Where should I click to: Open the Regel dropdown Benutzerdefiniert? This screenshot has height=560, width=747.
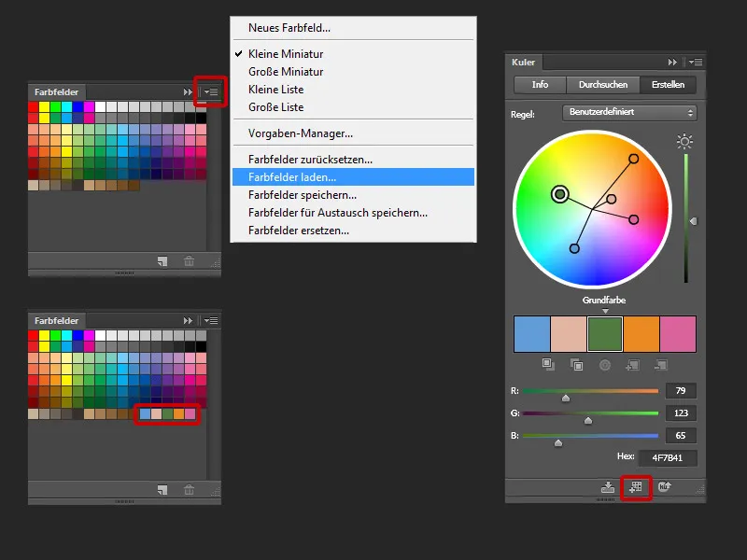coord(629,113)
